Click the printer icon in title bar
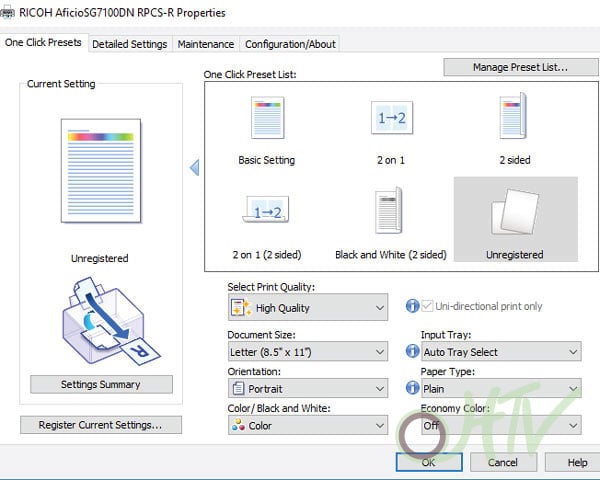Viewport: 600px width, 480px height. point(7,13)
